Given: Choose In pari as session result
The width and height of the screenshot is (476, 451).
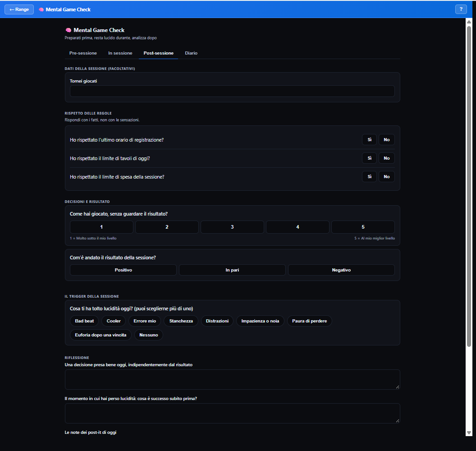Looking at the screenshot, I should click(232, 270).
